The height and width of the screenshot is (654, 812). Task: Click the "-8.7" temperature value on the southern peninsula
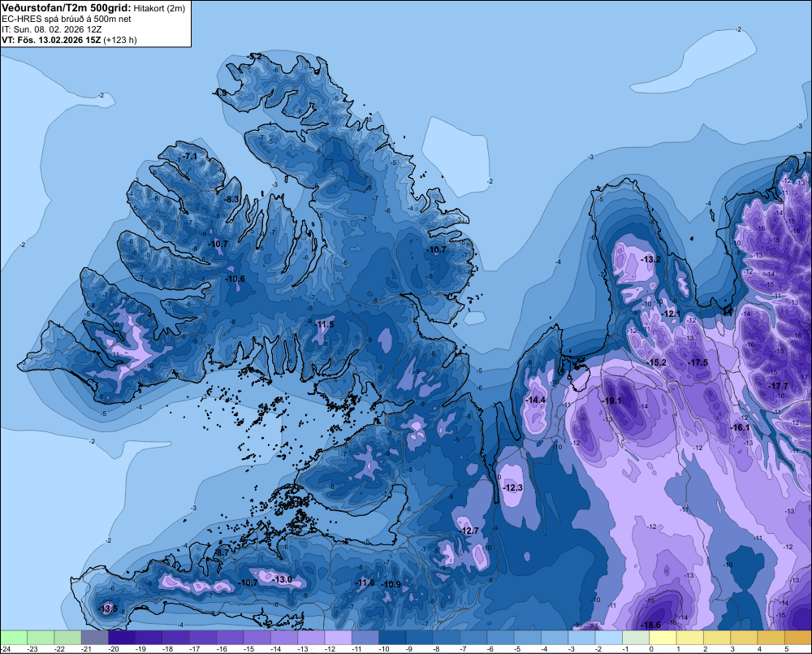click(221, 552)
